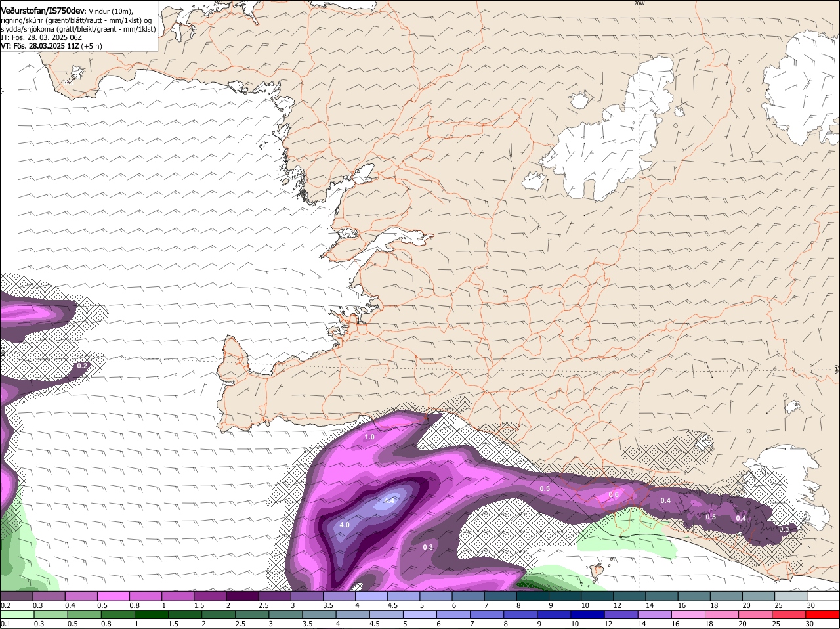Select the 25 light grey swatch, upper legend row
Screen dimensions: 840x629
pyautogui.click(x=791, y=596)
